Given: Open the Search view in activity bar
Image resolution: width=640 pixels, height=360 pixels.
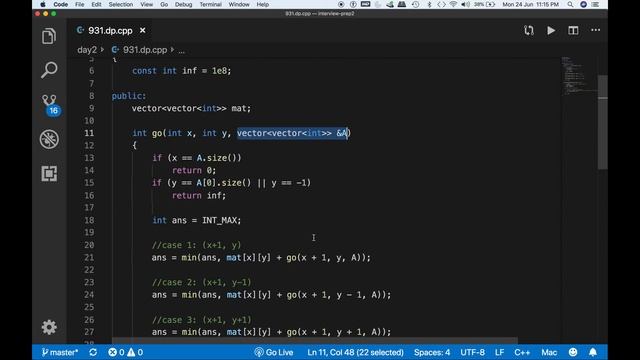Looking at the screenshot, I should pyautogui.click(x=49, y=70).
